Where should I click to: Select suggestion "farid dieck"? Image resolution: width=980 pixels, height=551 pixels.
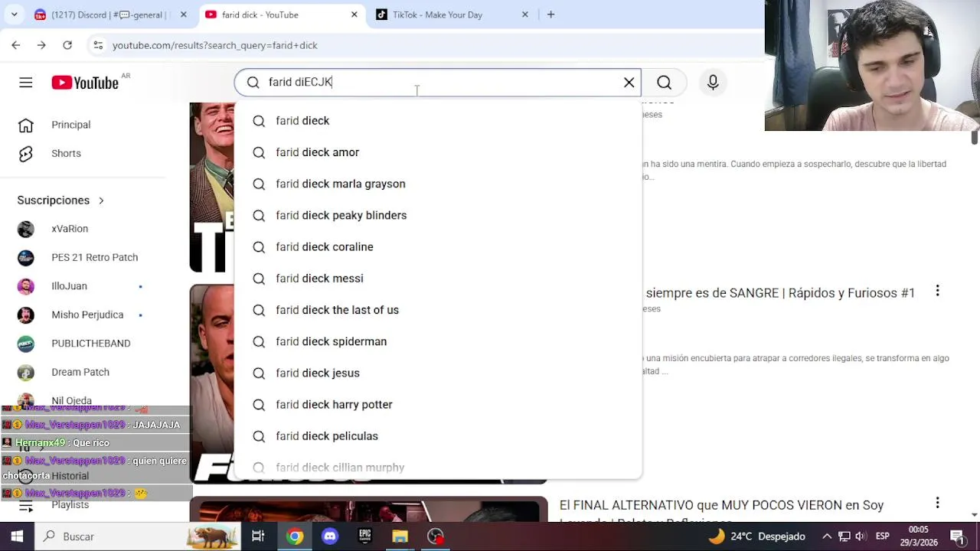[x=438, y=121]
